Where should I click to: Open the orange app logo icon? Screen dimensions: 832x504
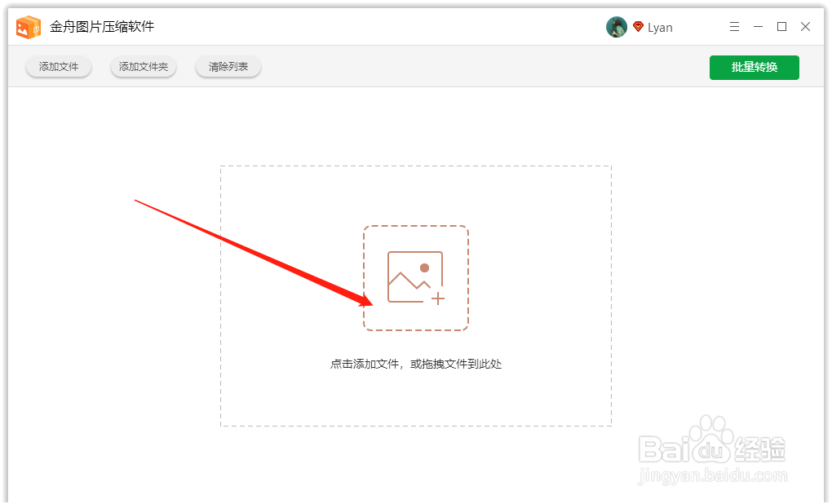click(28, 27)
